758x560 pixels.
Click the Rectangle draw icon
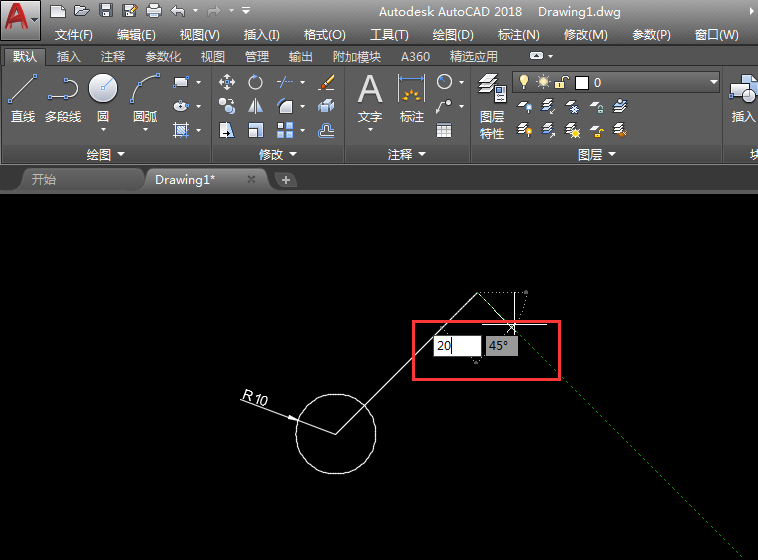click(x=181, y=82)
